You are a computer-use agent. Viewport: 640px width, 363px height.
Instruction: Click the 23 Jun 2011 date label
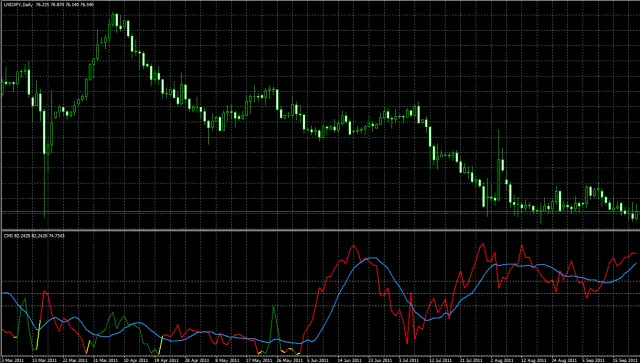(380, 360)
